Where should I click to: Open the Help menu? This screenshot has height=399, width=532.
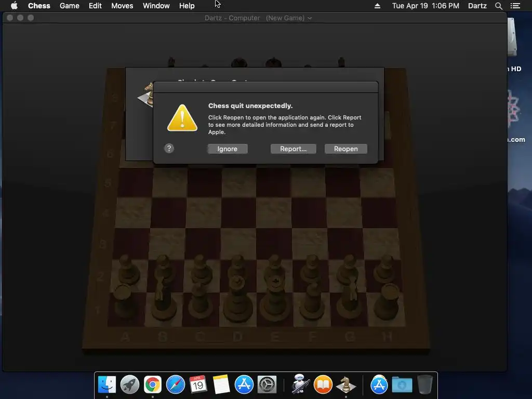pos(187,6)
